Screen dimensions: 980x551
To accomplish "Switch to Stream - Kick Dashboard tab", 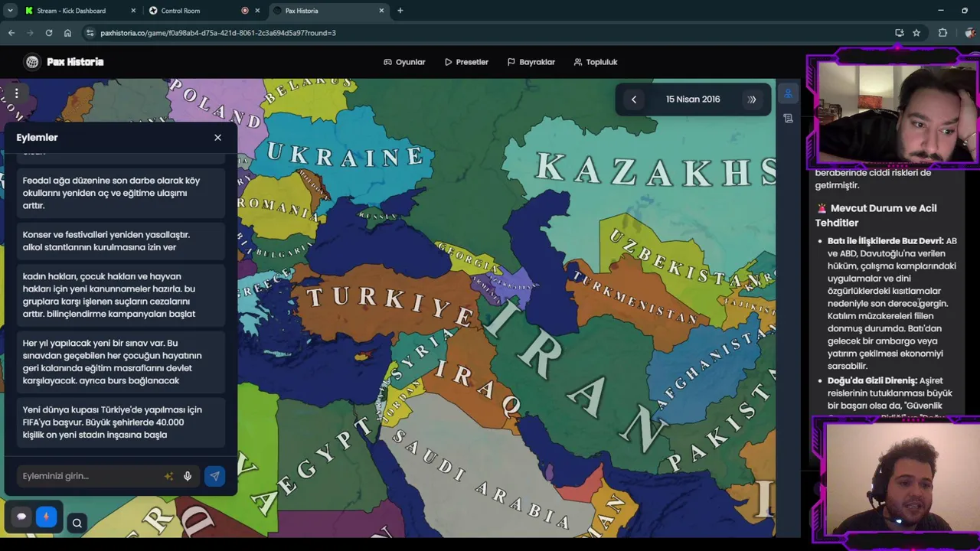I will [71, 11].
